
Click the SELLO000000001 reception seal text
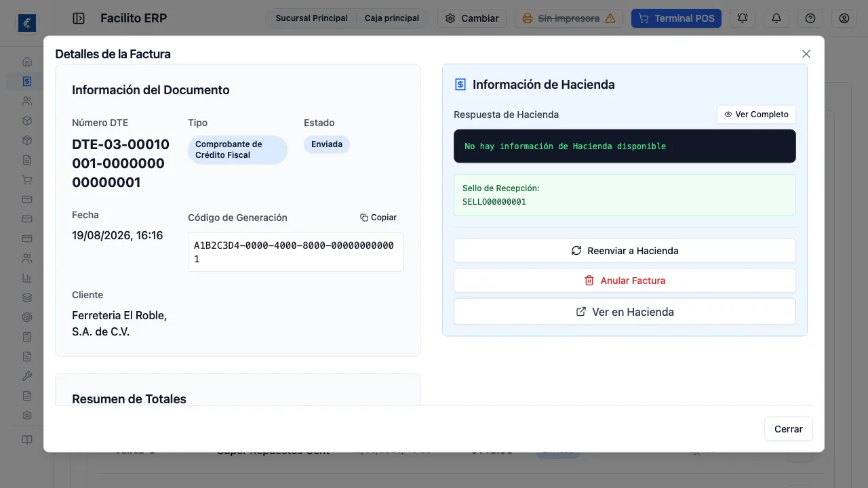[x=494, y=202]
